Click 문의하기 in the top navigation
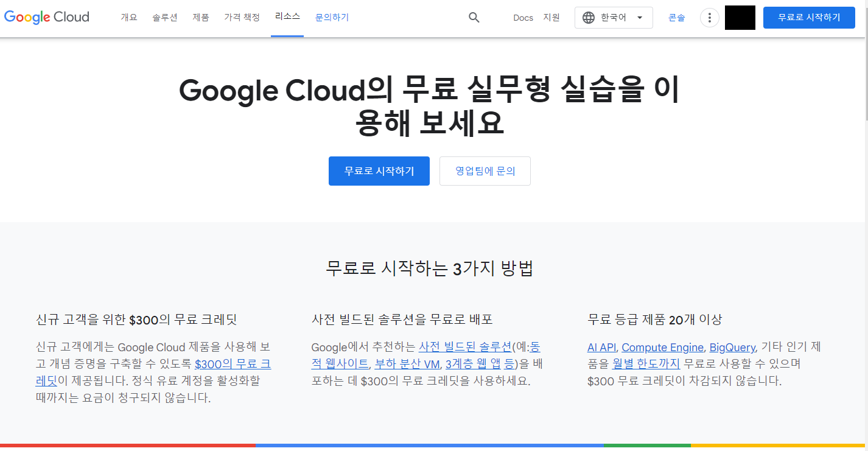Image resolution: width=868 pixels, height=451 pixels. coord(332,18)
